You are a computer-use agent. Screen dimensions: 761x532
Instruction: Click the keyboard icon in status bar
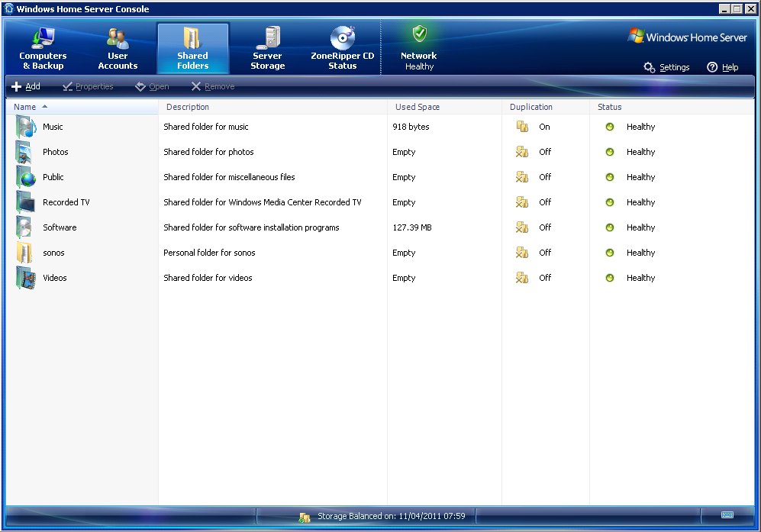tap(727, 515)
